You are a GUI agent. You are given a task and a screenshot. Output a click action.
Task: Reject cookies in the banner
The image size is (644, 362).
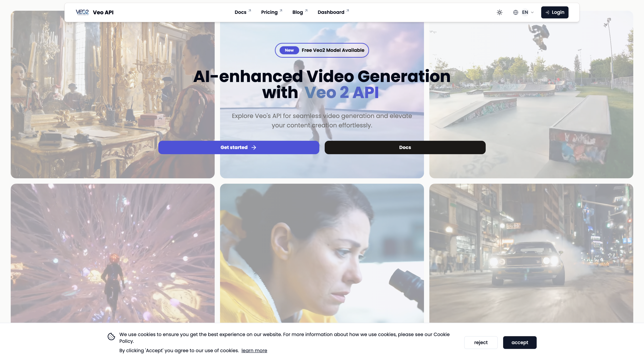[481, 342]
